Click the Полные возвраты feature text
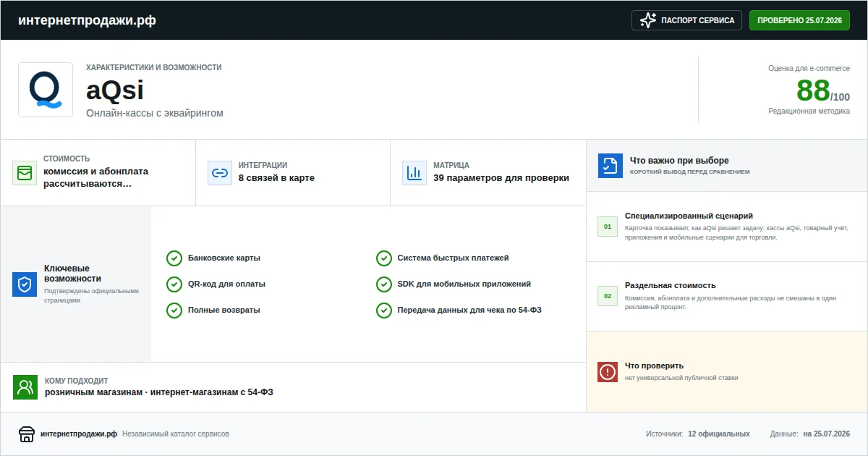Image resolution: width=868 pixels, height=456 pixels. coord(224,310)
